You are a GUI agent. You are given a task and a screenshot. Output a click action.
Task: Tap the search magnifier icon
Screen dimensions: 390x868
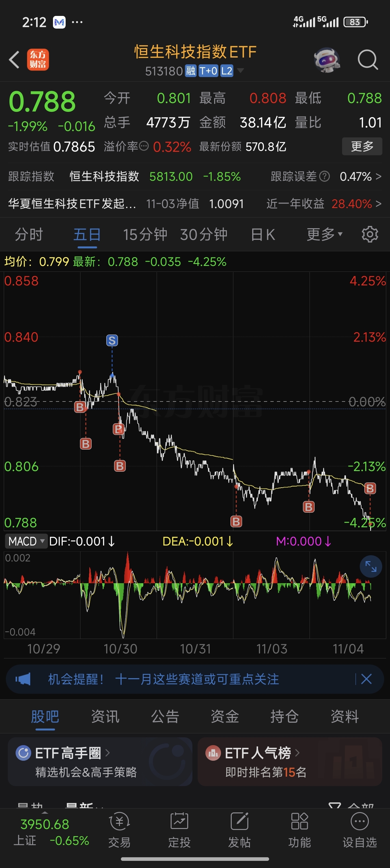pos(368,60)
